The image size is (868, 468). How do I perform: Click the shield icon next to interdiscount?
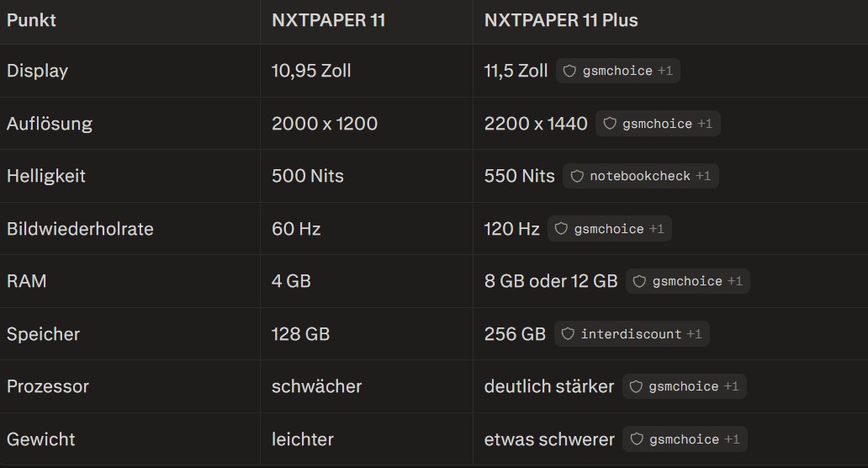click(568, 334)
